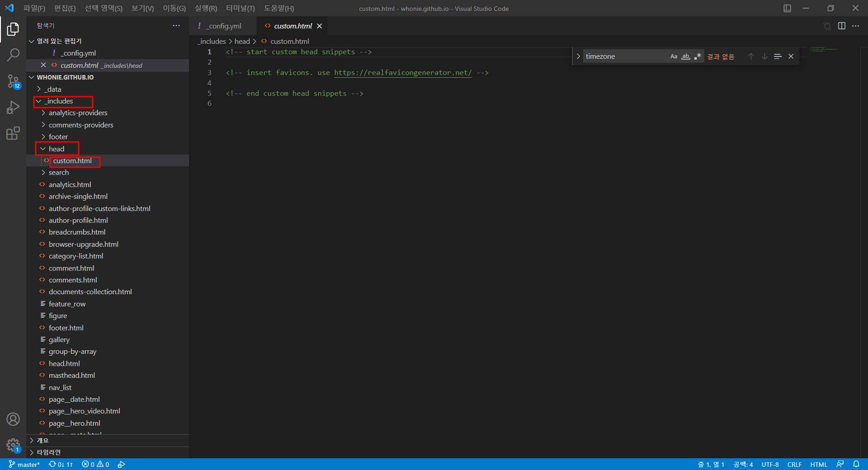Open the Explorer view in activity bar
This screenshot has width=868, height=470.
click(13, 29)
